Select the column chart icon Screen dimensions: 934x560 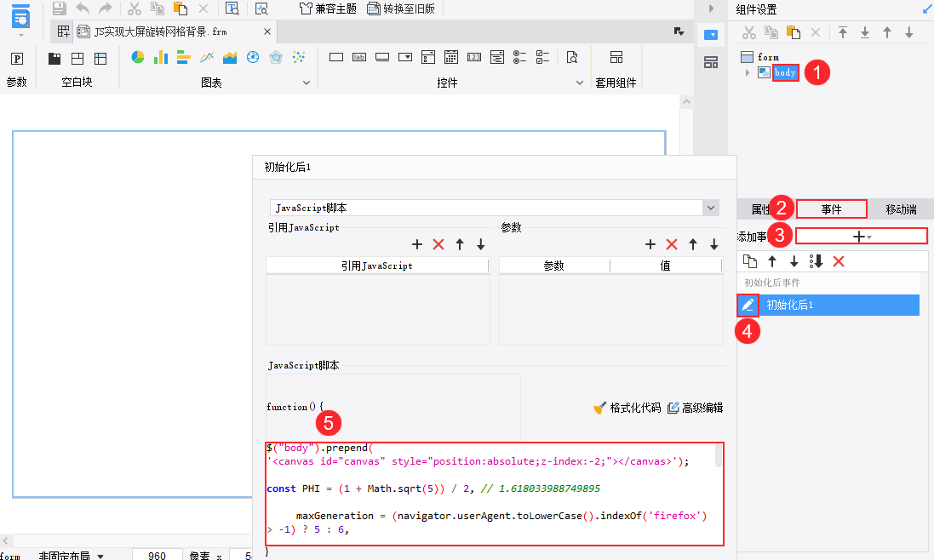tap(160, 57)
